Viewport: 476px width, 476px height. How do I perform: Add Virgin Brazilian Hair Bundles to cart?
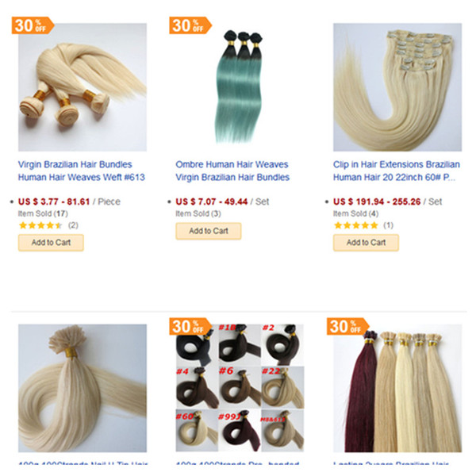[x=51, y=243]
